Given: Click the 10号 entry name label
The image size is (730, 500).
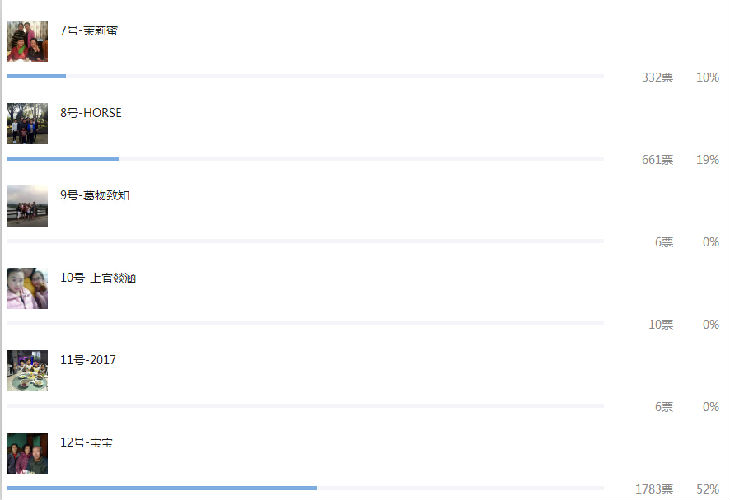Looking at the screenshot, I should click(x=98, y=278).
